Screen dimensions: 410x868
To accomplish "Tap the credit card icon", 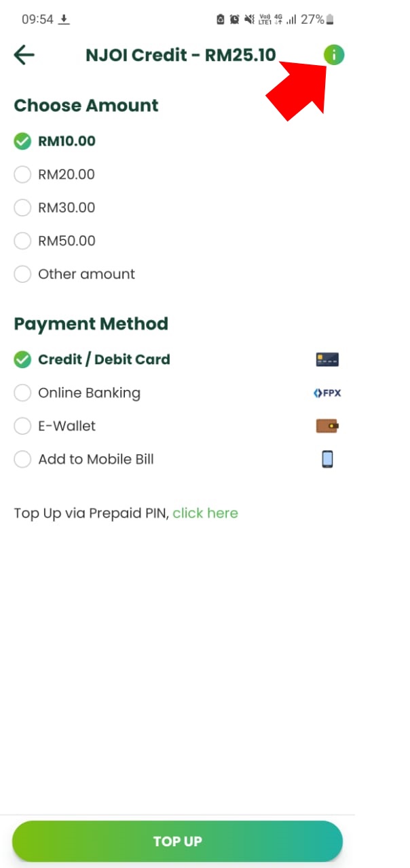I will (327, 359).
